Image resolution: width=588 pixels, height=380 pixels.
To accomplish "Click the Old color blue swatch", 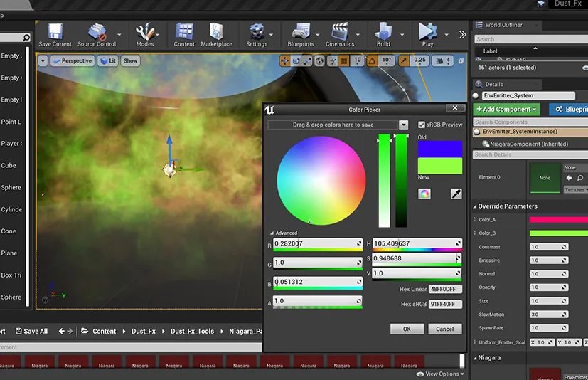I will tap(440, 149).
